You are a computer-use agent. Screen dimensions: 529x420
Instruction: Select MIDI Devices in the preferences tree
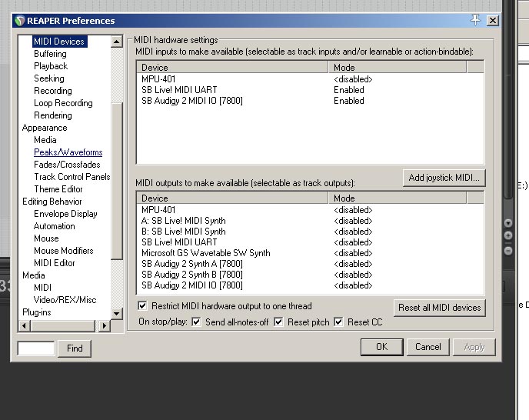coord(60,42)
